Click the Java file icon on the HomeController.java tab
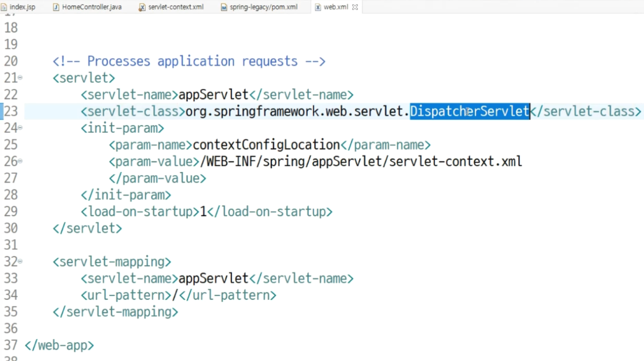This screenshot has width=644, height=361. (56, 7)
